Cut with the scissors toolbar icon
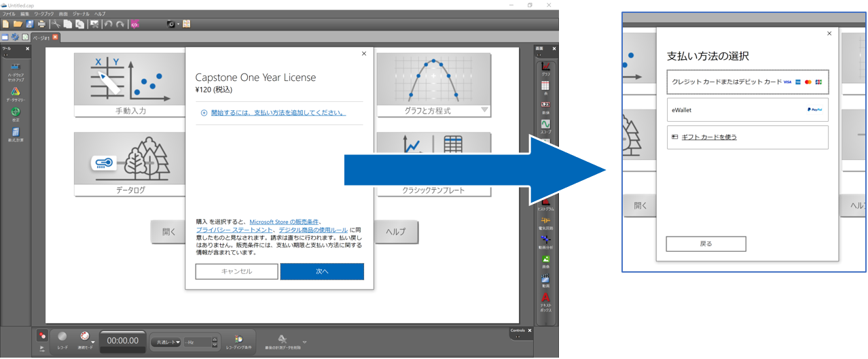The width and height of the screenshot is (868, 359). (x=56, y=24)
